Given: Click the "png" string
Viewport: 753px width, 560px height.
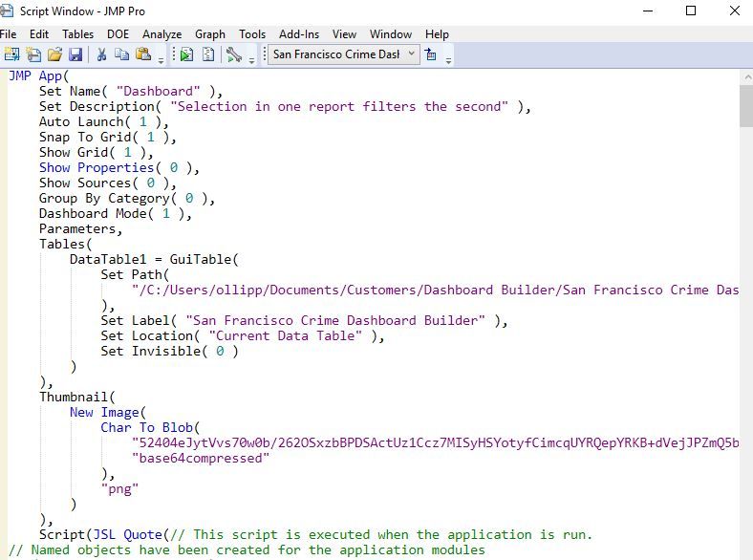Looking at the screenshot, I should coord(119,489).
